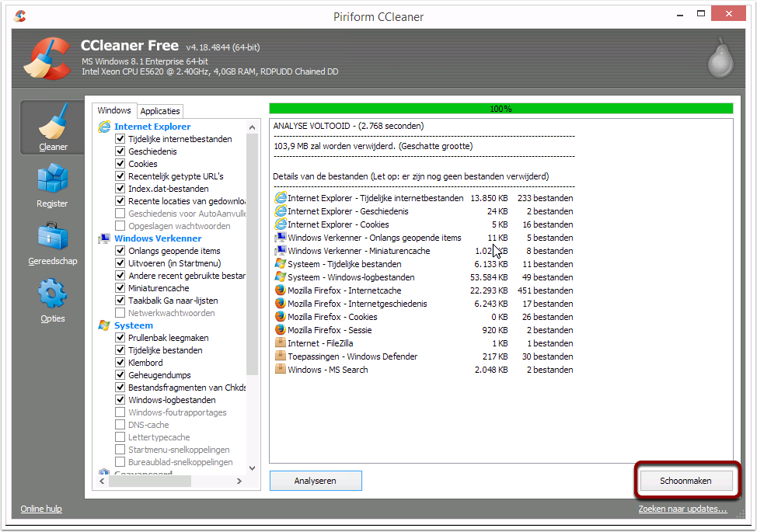Select the Windows - MS Search result row
Screen dimensions: 757x532
(424, 370)
